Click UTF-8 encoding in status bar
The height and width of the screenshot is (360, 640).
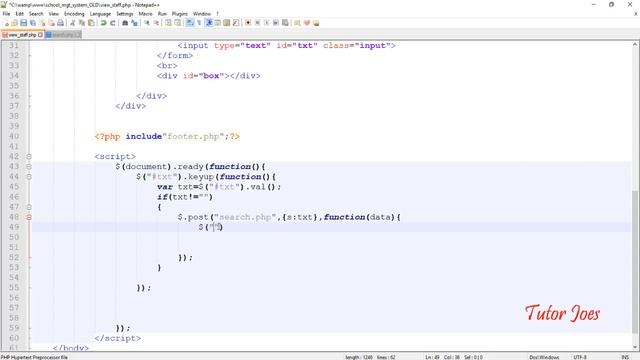coord(580,357)
